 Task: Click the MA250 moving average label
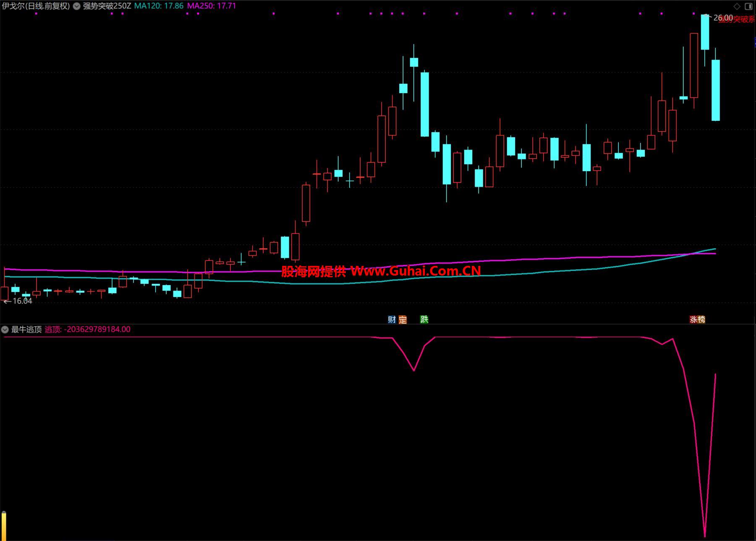pos(211,6)
